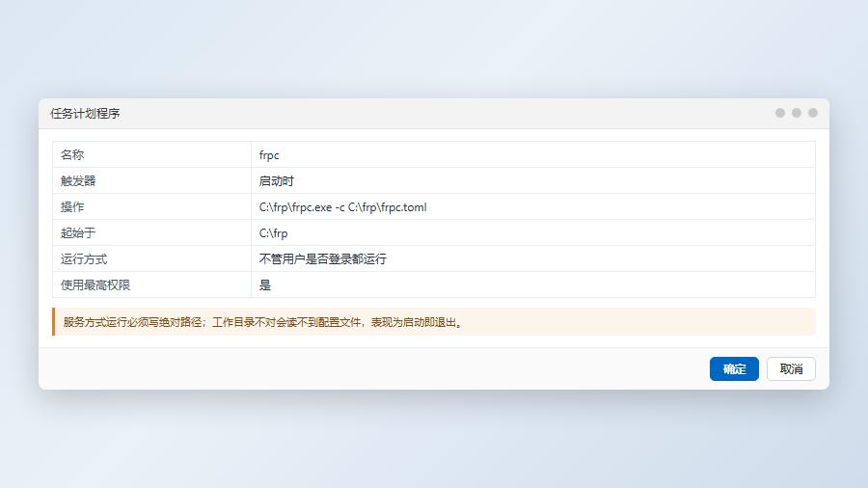Select the 运行方式 label cell
Image resolution: width=868 pixels, height=488 pixels.
click(x=151, y=258)
